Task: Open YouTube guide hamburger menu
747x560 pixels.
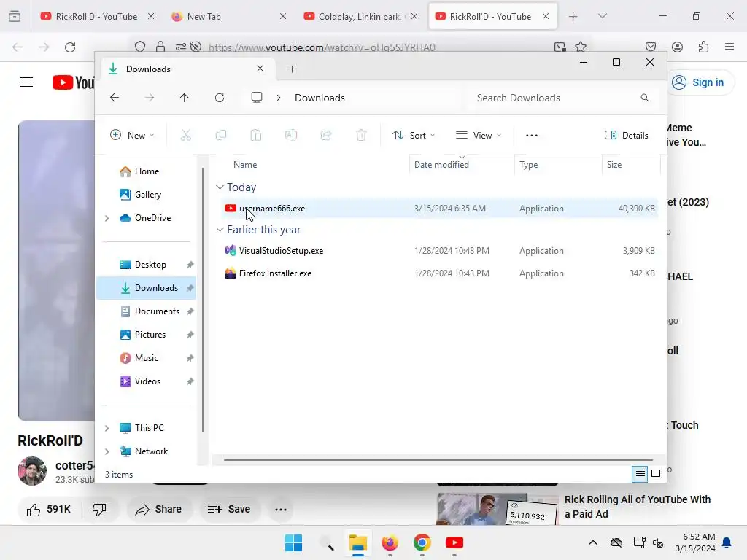Action: [26, 82]
